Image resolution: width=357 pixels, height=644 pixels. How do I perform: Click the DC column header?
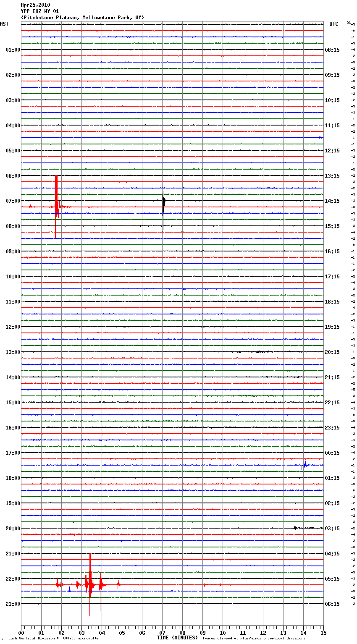[x=349, y=23]
